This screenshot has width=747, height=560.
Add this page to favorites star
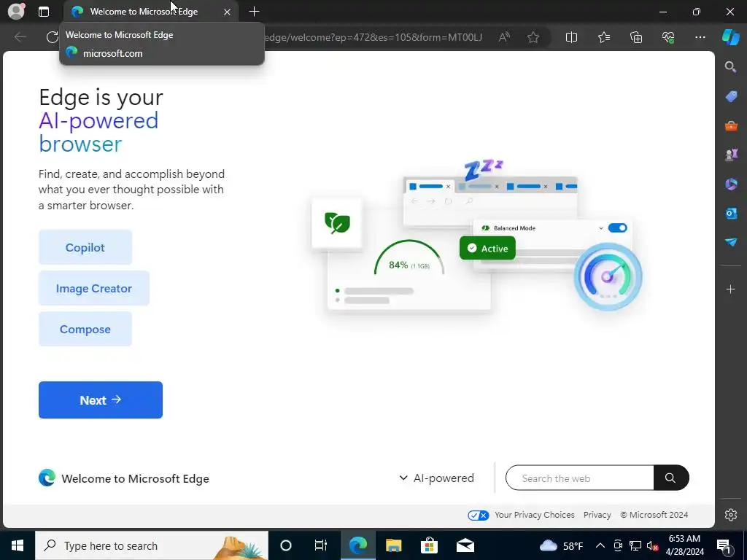pyautogui.click(x=533, y=37)
